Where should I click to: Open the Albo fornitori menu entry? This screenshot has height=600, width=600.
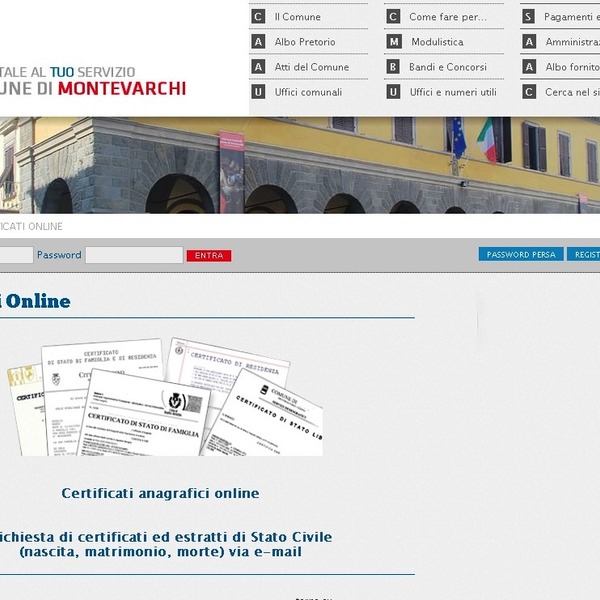(572, 67)
